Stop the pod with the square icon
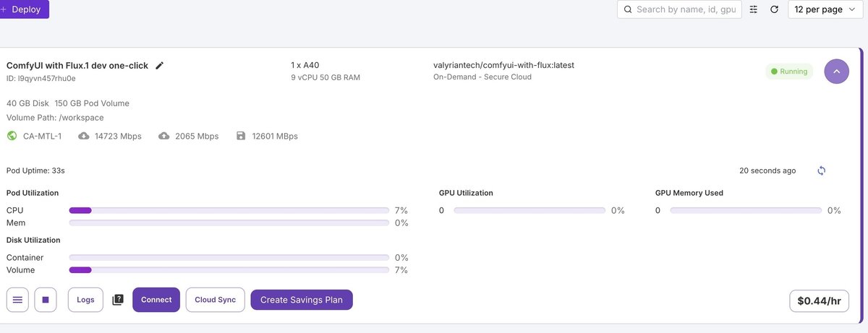The image size is (868, 333). (45, 300)
